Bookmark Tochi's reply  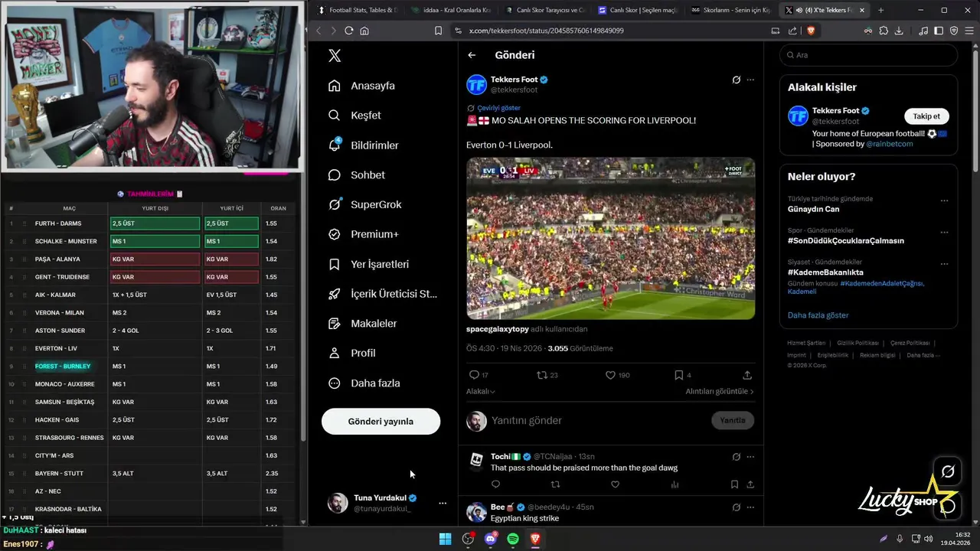734,484
